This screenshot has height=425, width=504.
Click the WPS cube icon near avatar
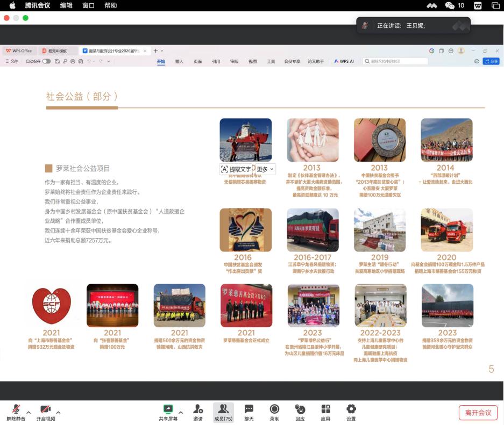pos(451,51)
